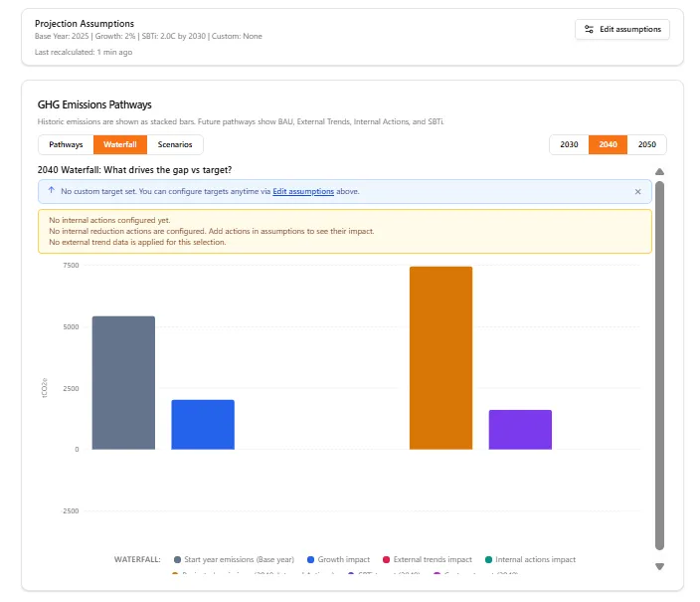
Task: Click the up arrow icon in info banner
Action: click(51, 191)
